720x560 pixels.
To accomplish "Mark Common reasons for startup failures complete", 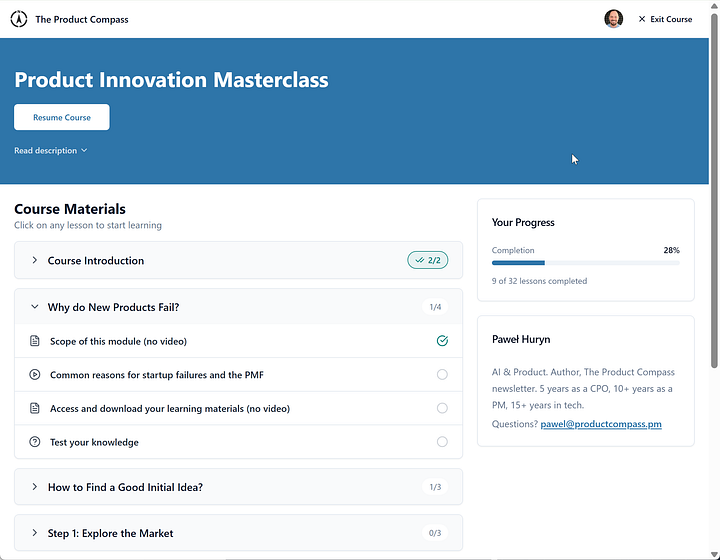I will [x=442, y=375].
